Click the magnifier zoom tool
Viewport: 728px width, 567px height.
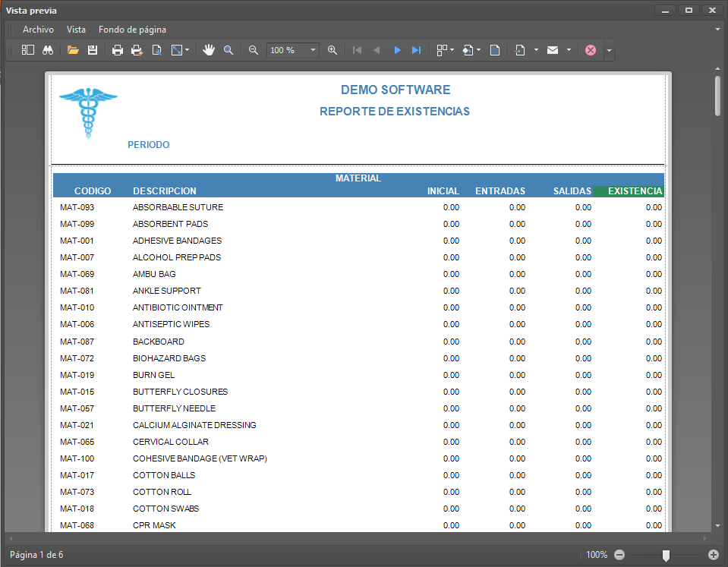[228, 50]
